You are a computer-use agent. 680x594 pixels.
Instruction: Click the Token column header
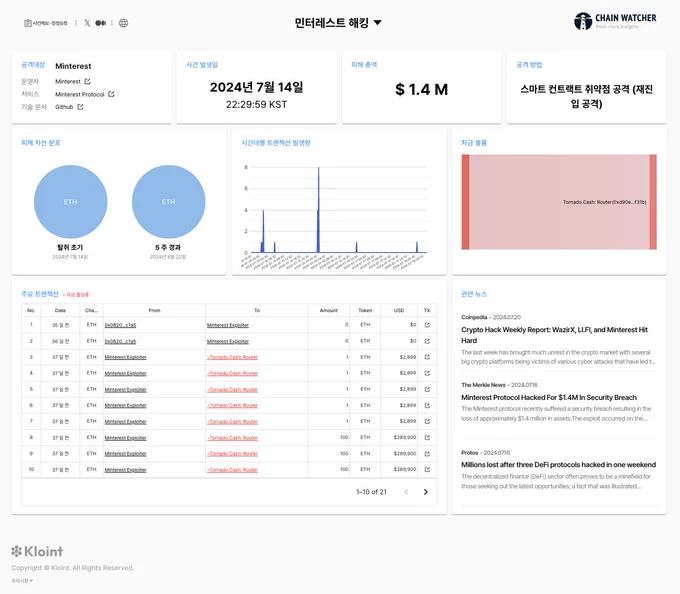point(365,310)
